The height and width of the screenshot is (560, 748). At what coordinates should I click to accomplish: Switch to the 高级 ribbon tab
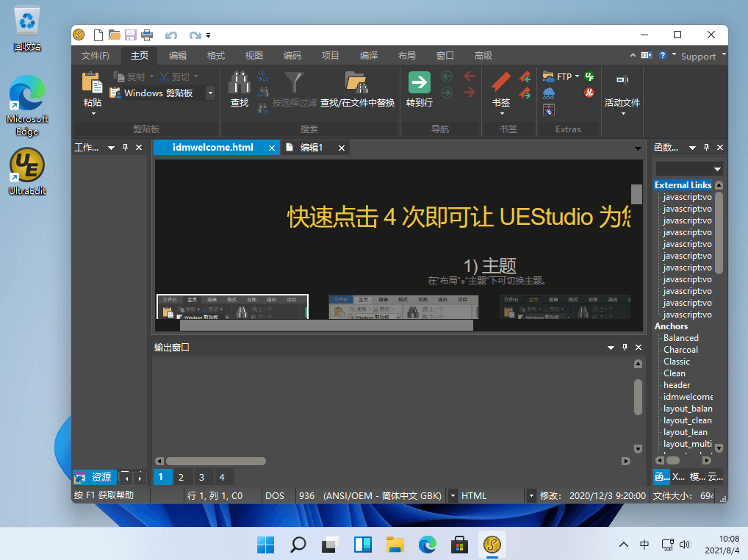coord(483,55)
